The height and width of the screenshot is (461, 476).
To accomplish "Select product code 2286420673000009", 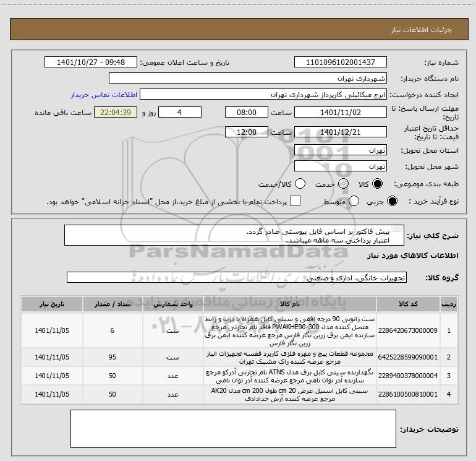I will coord(408,330).
